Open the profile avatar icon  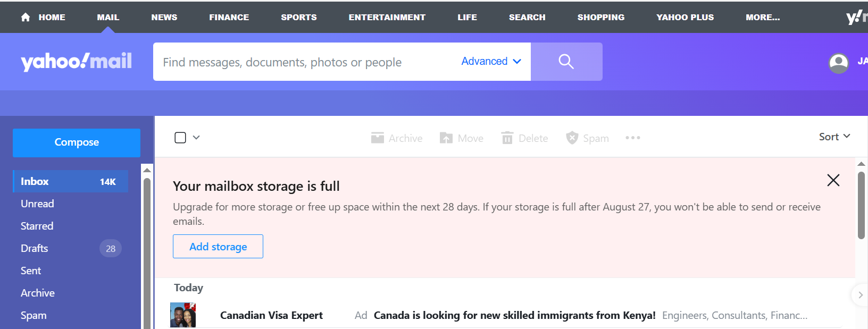pyautogui.click(x=838, y=63)
